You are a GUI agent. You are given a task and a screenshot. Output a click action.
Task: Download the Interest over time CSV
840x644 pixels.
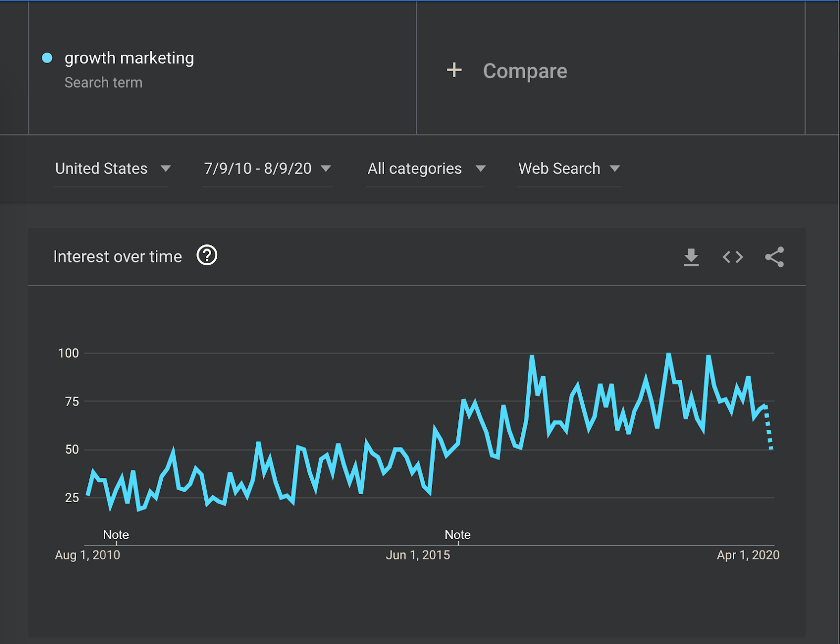coord(691,257)
